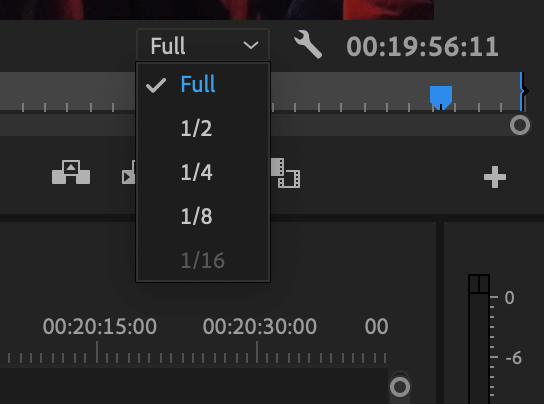Viewport: 544px width, 404px height.
Task: Click the double filmstrip icon
Action: click(x=286, y=173)
